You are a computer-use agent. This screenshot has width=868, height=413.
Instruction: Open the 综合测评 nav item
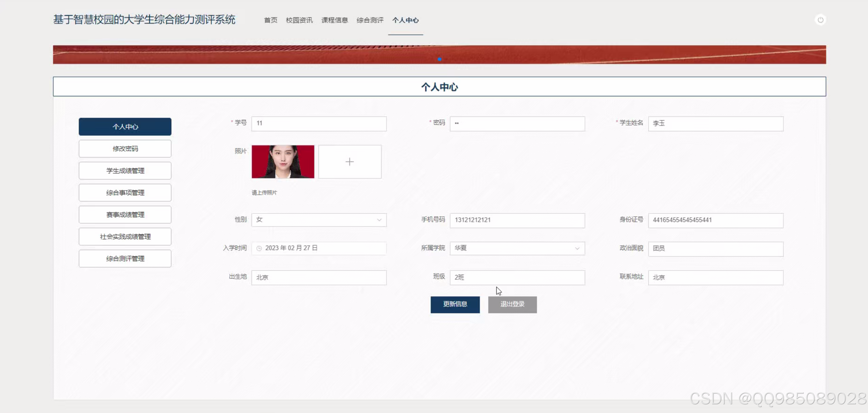370,20
